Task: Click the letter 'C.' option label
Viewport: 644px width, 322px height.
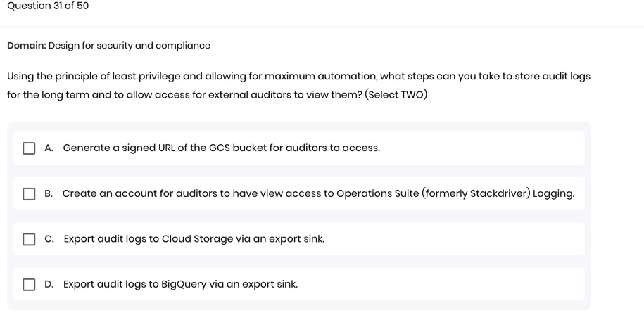Action: [49, 239]
